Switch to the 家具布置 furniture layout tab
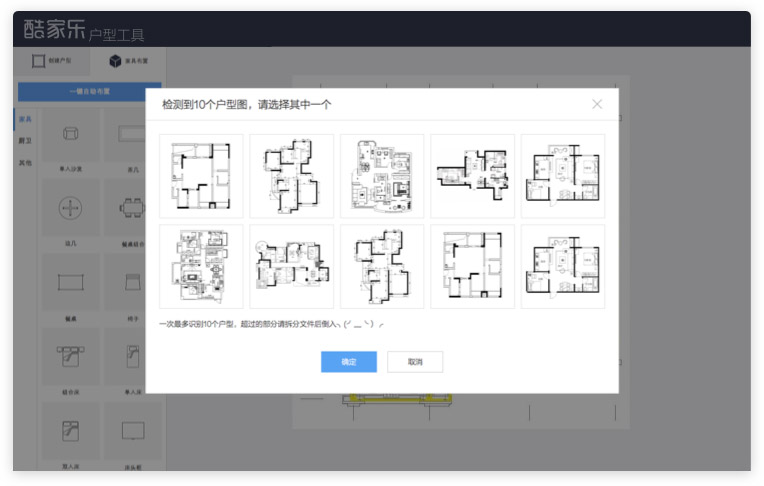The image size is (764, 486). [129, 61]
